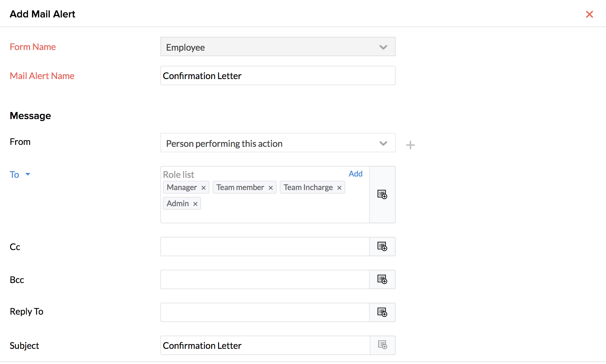Click the merge field icon beside Subject
The height and width of the screenshot is (364, 606).
tap(383, 345)
